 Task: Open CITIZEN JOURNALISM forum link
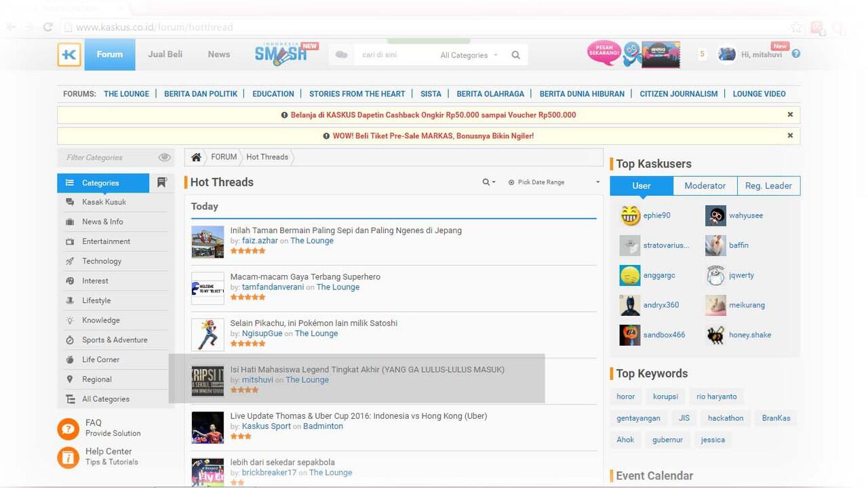click(x=678, y=94)
